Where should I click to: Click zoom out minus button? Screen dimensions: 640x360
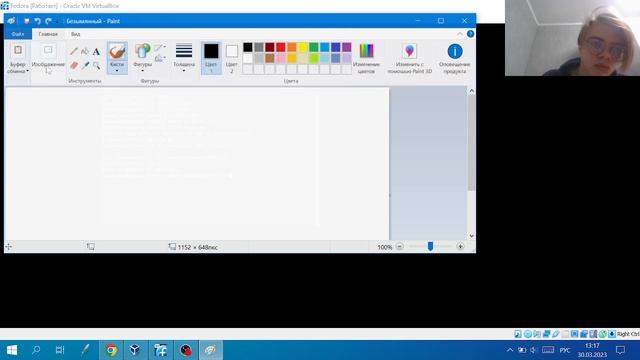[400, 247]
